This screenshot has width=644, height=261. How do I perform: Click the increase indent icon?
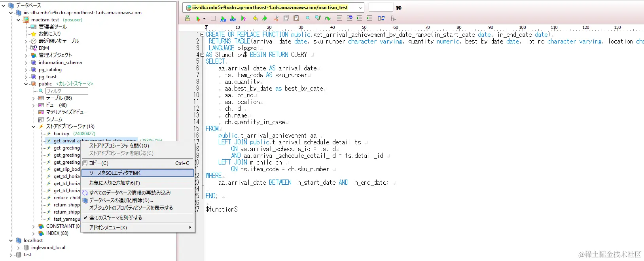coord(359,18)
